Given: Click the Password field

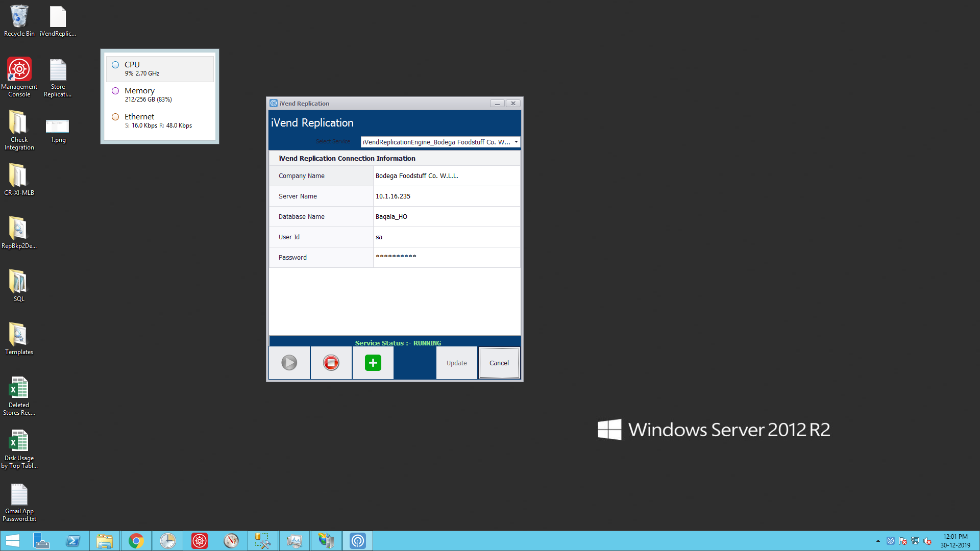Looking at the screenshot, I should [446, 257].
